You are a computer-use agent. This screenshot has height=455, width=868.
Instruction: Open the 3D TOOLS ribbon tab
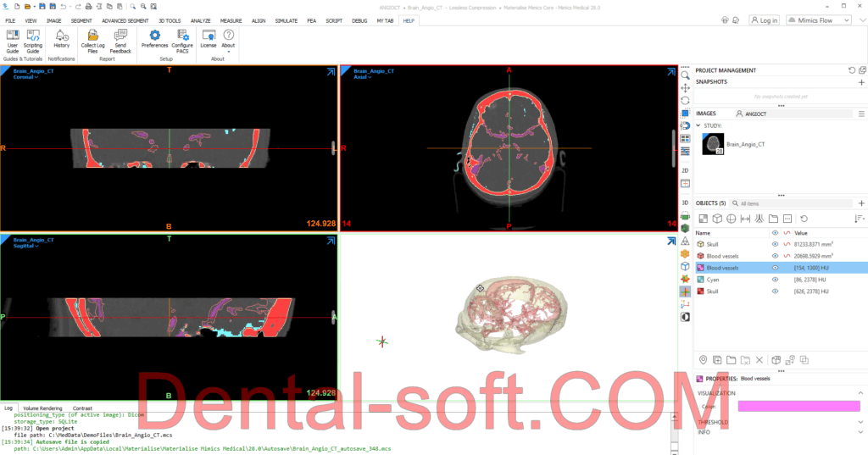pos(170,20)
